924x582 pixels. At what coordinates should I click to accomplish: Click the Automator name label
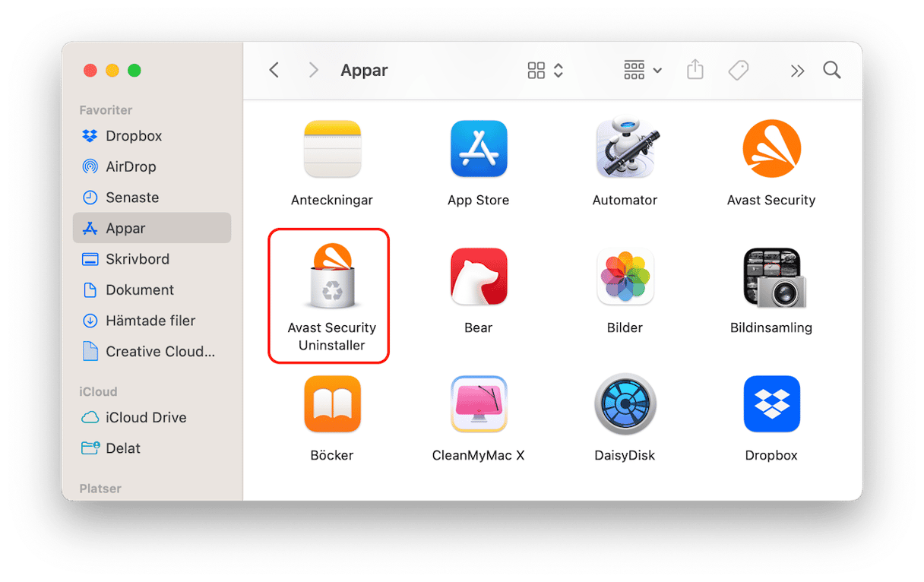[x=625, y=200]
